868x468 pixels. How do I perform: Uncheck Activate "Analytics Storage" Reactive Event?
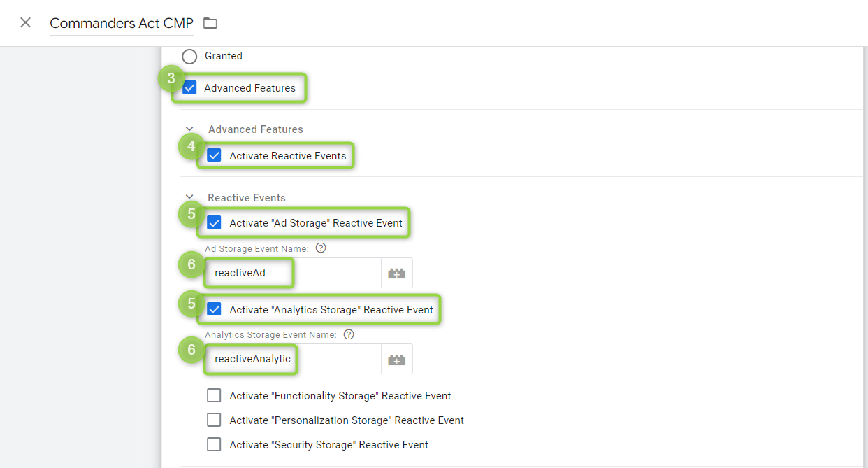tap(214, 310)
